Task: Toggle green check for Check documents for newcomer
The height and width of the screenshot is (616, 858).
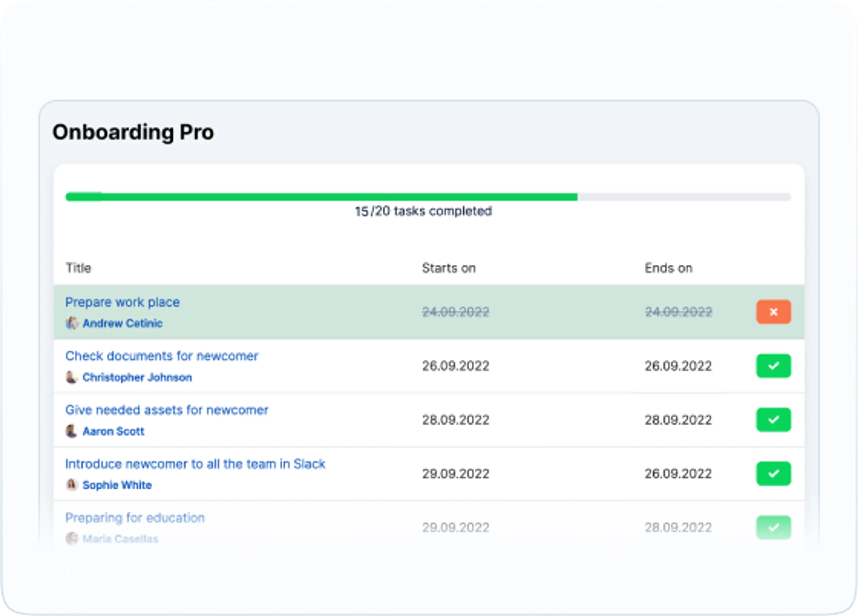Action: coord(773,366)
